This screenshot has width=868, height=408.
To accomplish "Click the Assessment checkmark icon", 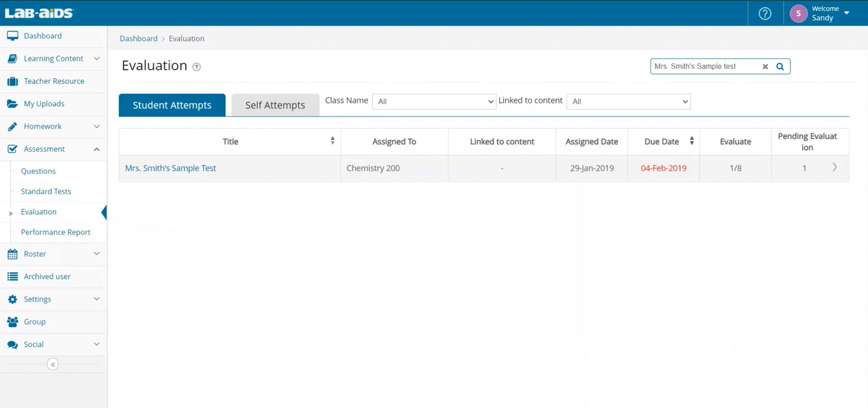I will click(13, 149).
